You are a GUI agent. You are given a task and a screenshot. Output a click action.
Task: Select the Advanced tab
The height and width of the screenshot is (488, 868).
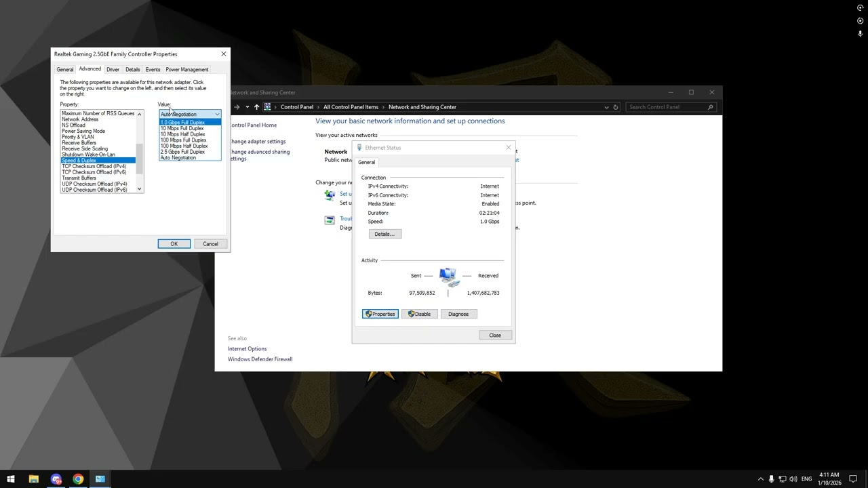point(90,69)
